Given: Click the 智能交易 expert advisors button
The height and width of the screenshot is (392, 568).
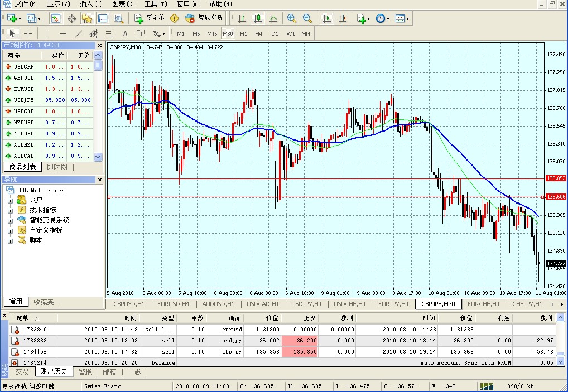Looking at the screenshot, I should tap(204, 18).
